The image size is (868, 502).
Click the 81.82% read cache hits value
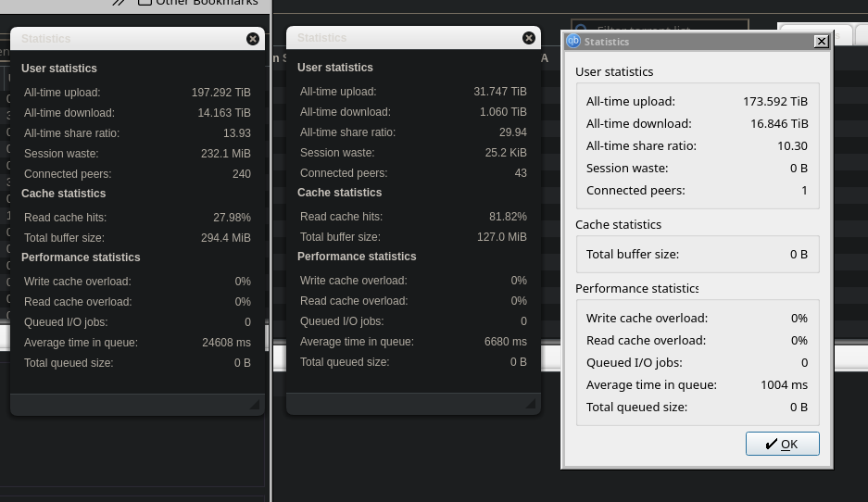pyautogui.click(x=509, y=217)
